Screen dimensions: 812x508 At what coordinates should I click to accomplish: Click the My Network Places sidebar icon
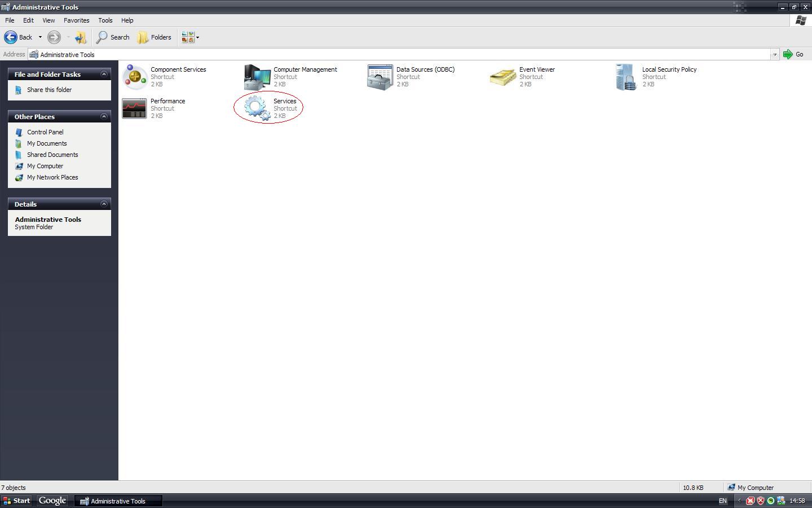(19, 177)
